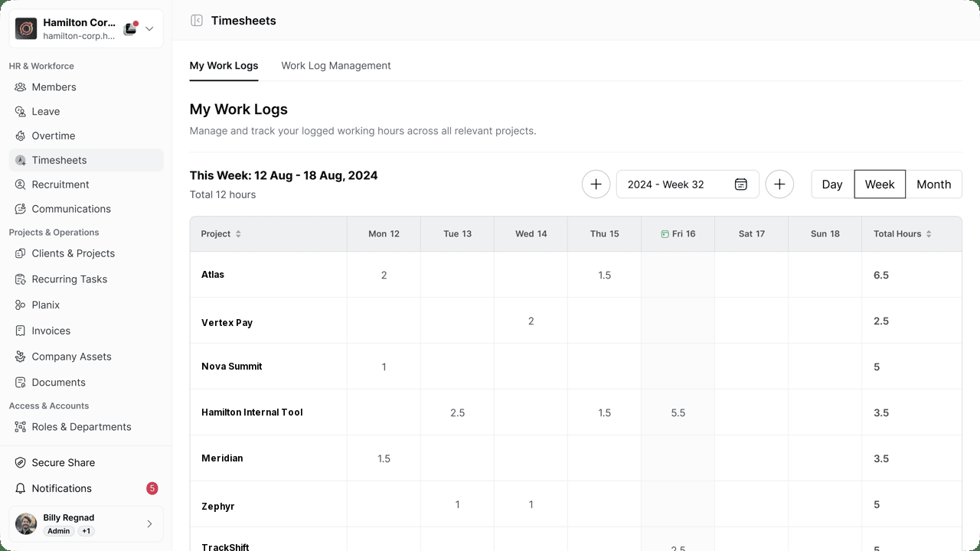
Task: Click the Atlas Monday cell showing 2
Action: point(384,275)
